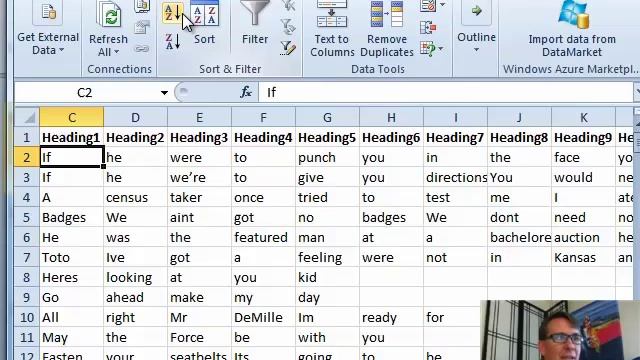Select the cell containing bachelore
The height and width of the screenshot is (360, 640).
(519, 238)
